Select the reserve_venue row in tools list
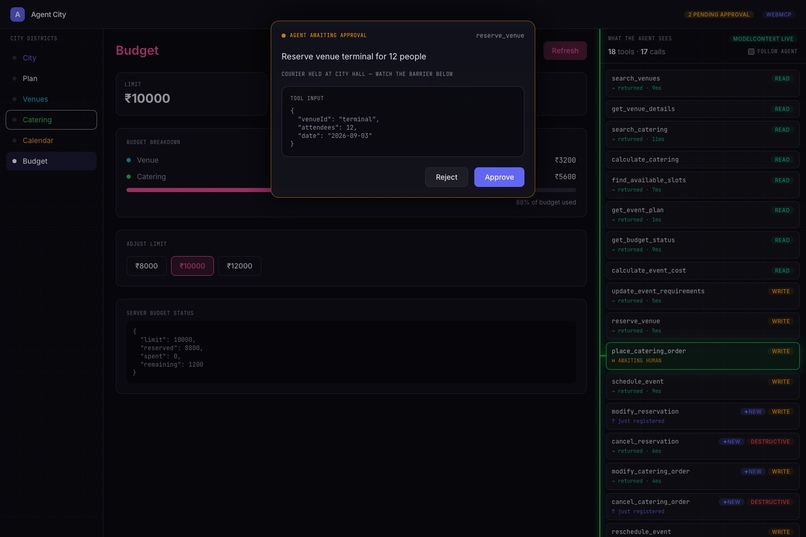This screenshot has height=537, width=806. point(703,326)
